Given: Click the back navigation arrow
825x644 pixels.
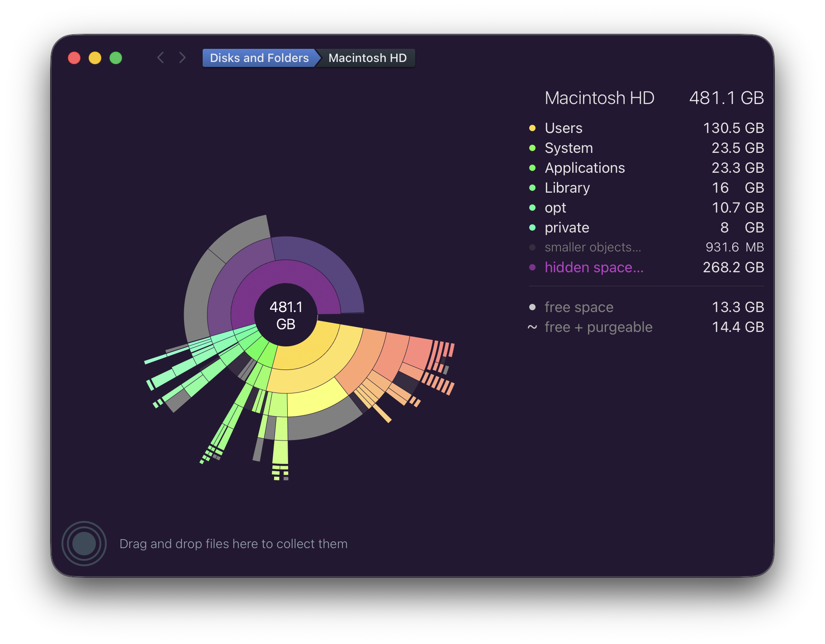Looking at the screenshot, I should (161, 58).
